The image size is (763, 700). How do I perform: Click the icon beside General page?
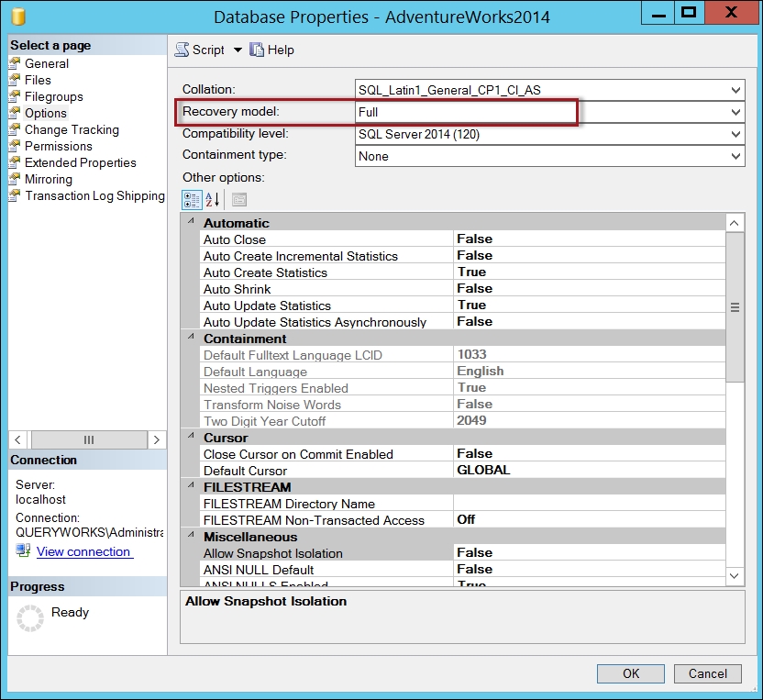coord(15,63)
